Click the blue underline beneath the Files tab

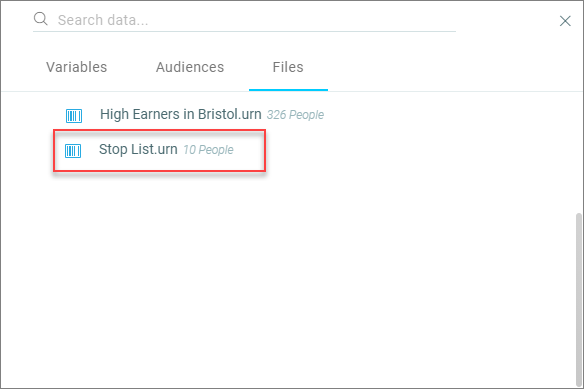(x=288, y=90)
